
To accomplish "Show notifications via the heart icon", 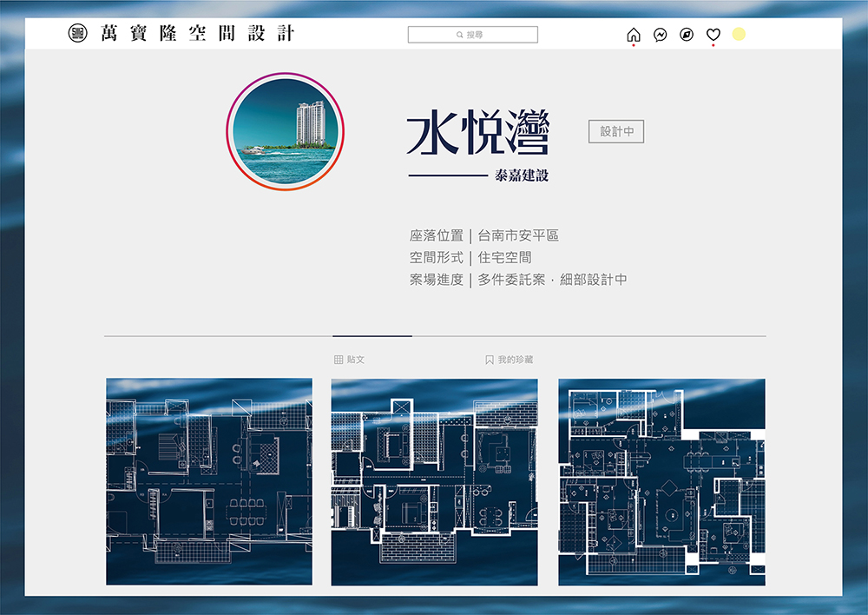I will [713, 35].
